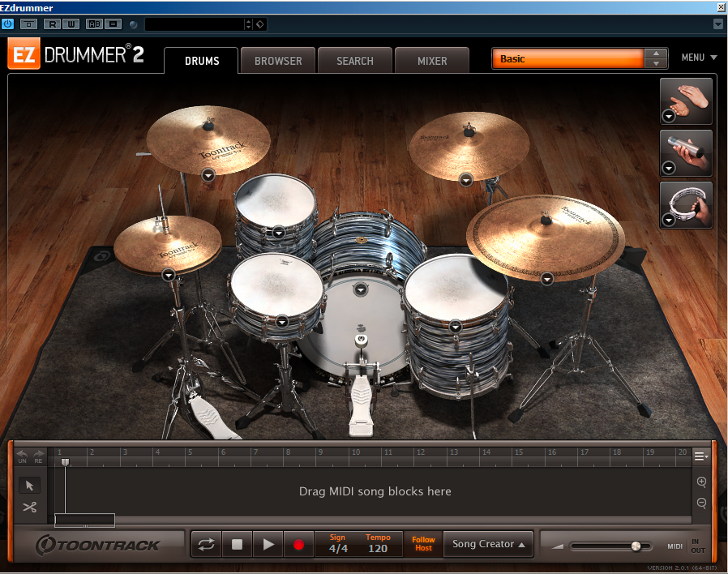Click the master volume slider handle

tap(636, 546)
